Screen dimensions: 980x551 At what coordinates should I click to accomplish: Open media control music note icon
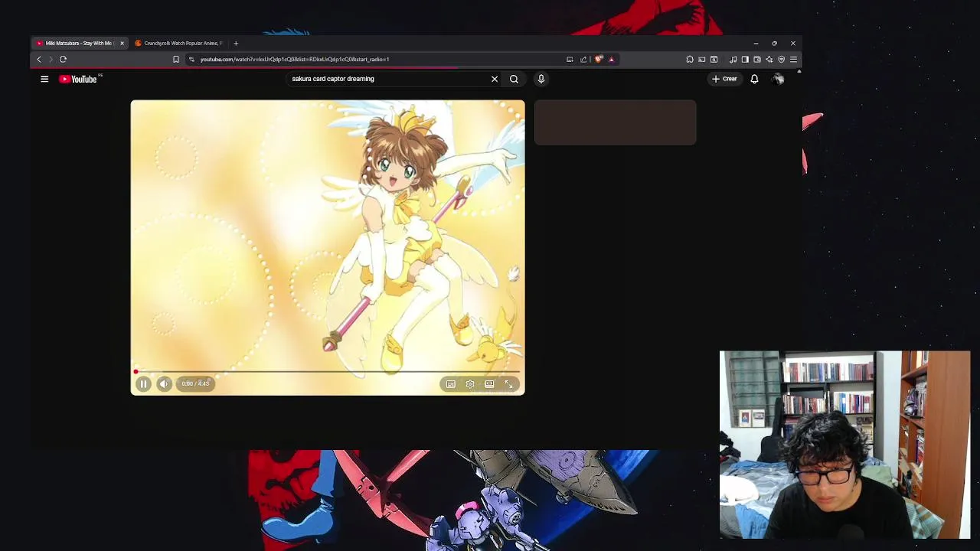pos(733,59)
